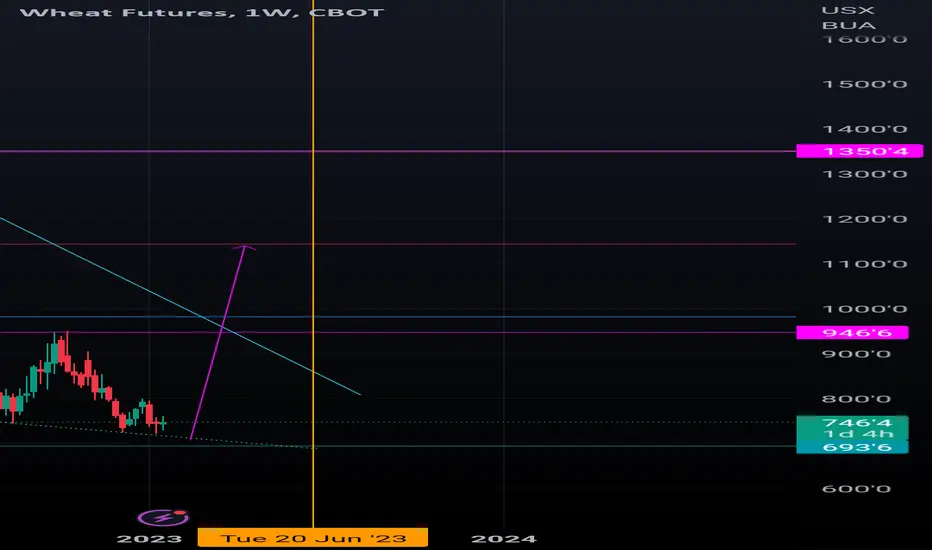Select the 1350'4 magenta price label
The width and height of the screenshot is (932, 550).
point(859,151)
